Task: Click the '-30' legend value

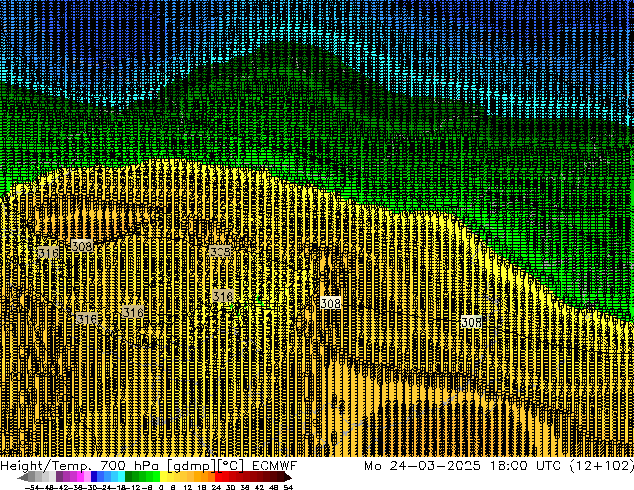Action: pyautogui.click(x=92, y=487)
